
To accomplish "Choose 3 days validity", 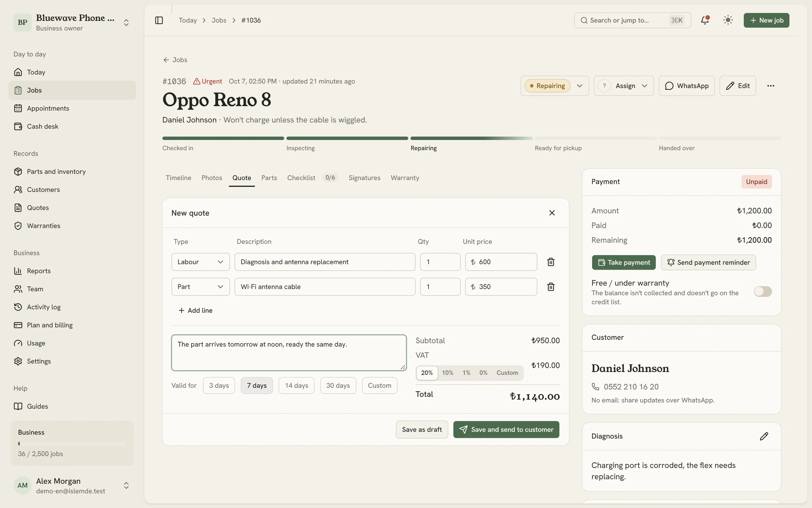I will (219, 385).
